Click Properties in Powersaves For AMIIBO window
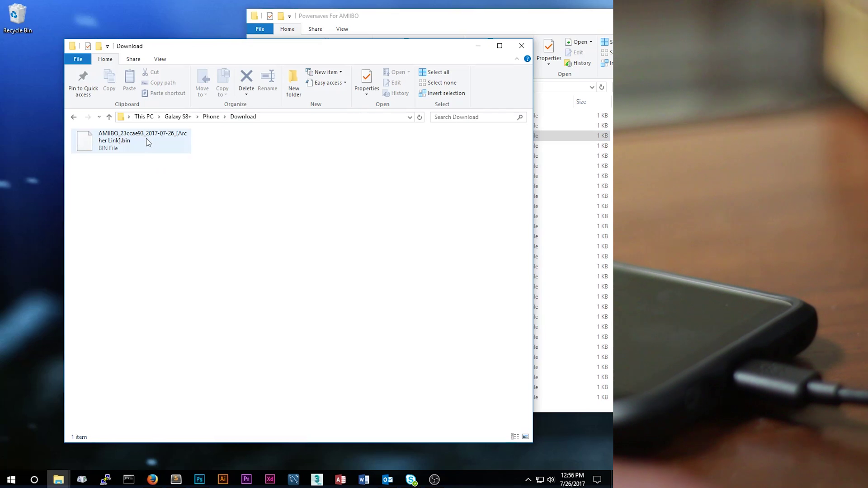 click(x=549, y=52)
